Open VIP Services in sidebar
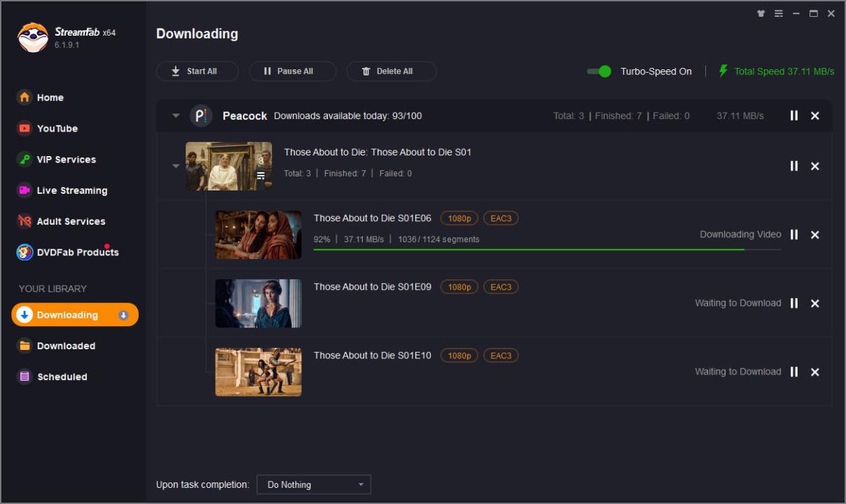846x504 pixels. click(x=57, y=159)
